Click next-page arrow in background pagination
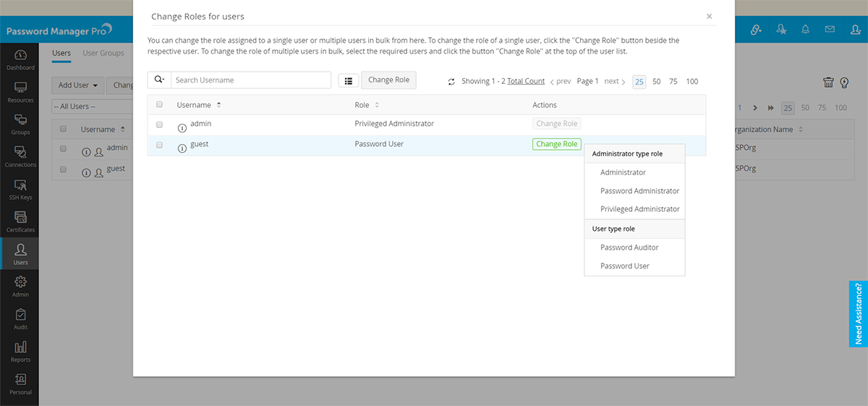 755,108
